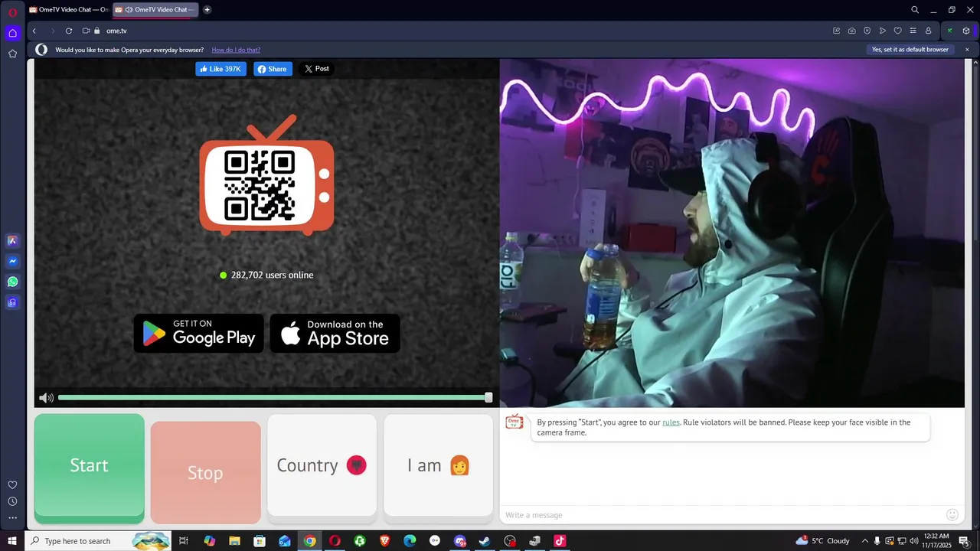Open the Google Play store badge
Image resolution: width=980 pixels, height=551 pixels.
199,333
